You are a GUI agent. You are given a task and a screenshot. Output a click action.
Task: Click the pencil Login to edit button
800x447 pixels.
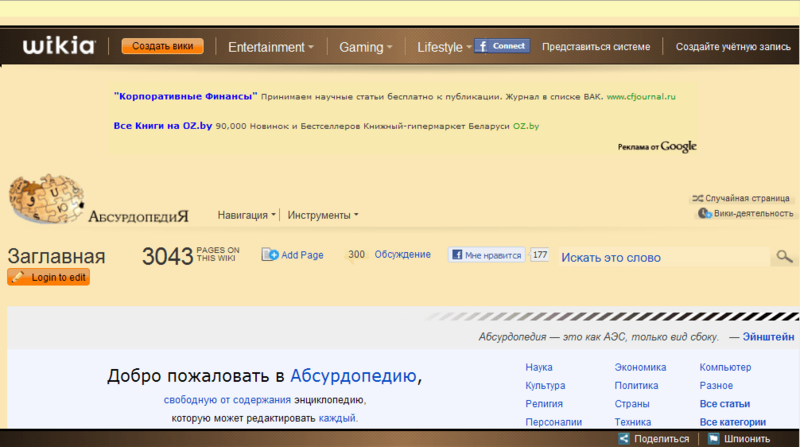[48, 277]
